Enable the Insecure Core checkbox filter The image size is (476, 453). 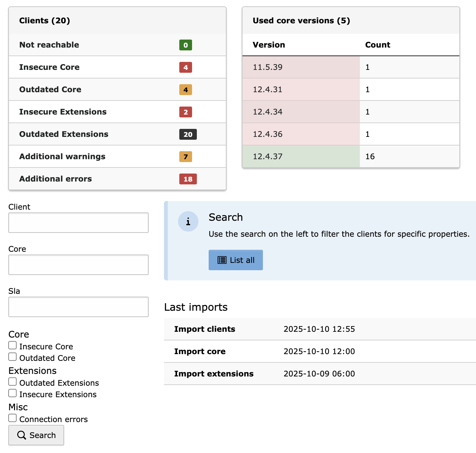[x=12, y=345]
